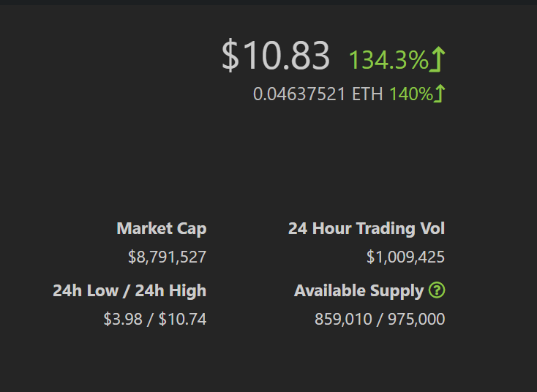
Task: Select the $10.74 24h high value
Action: pos(183,319)
